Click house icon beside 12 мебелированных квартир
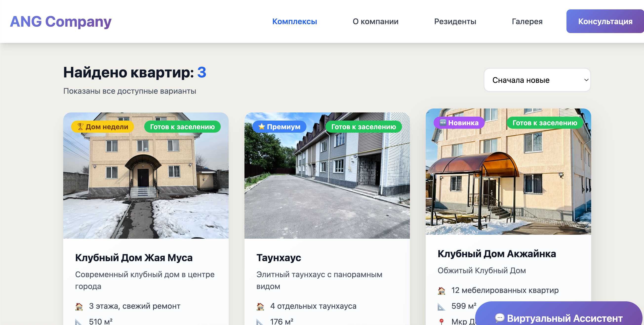The height and width of the screenshot is (325, 644). click(x=442, y=290)
